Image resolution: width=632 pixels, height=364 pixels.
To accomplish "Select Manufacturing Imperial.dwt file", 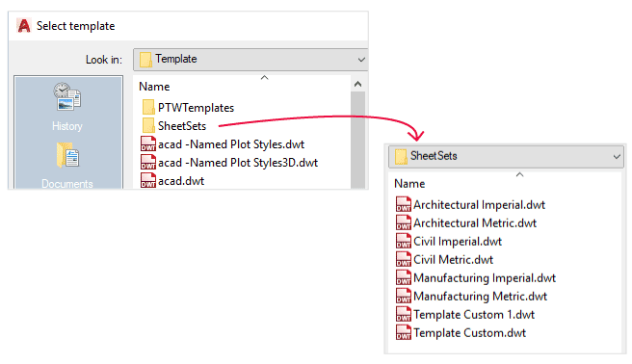I will 485,278.
